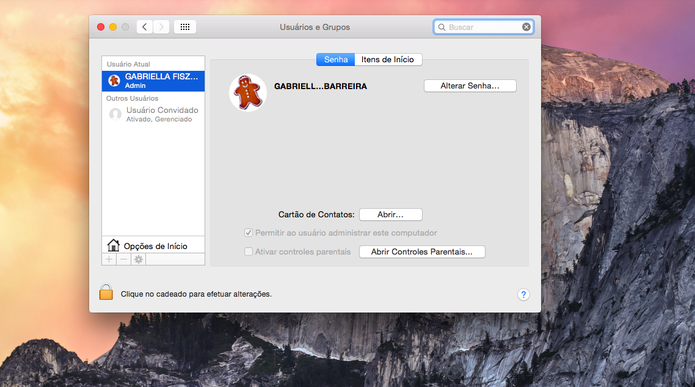Click 'Clique no cadeado para efetuar alterações' text
This screenshot has height=387, width=695.
pyautogui.click(x=196, y=294)
